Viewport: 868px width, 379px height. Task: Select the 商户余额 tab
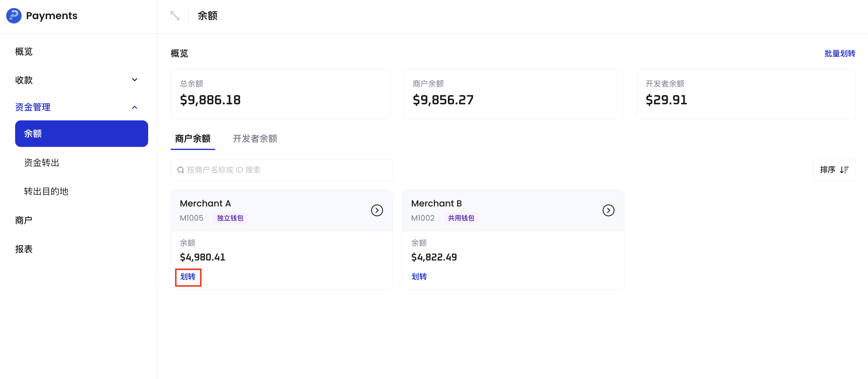tap(192, 139)
